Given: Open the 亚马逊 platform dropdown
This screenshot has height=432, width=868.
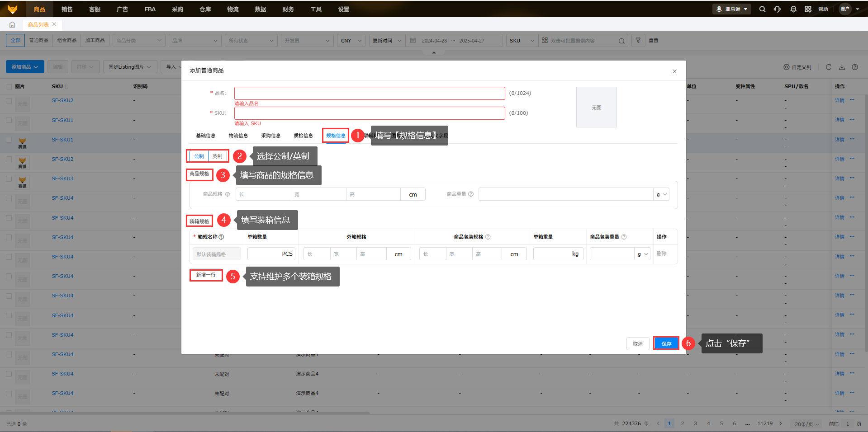Looking at the screenshot, I should (732, 9).
